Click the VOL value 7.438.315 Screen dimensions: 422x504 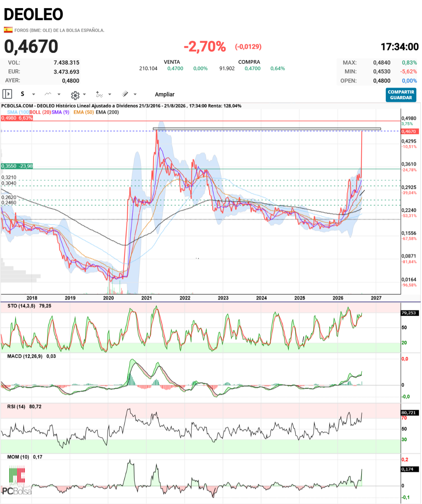tap(66, 63)
